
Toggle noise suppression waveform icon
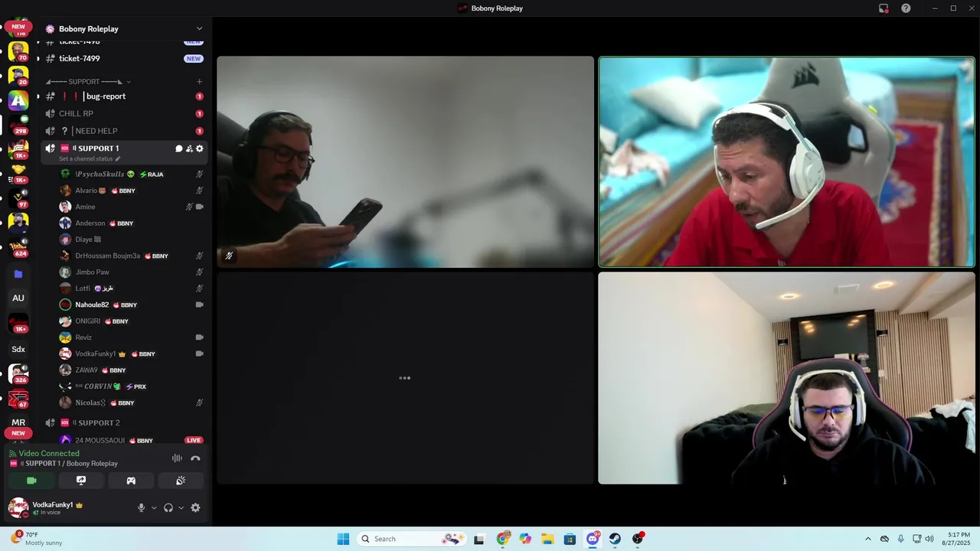177,458
